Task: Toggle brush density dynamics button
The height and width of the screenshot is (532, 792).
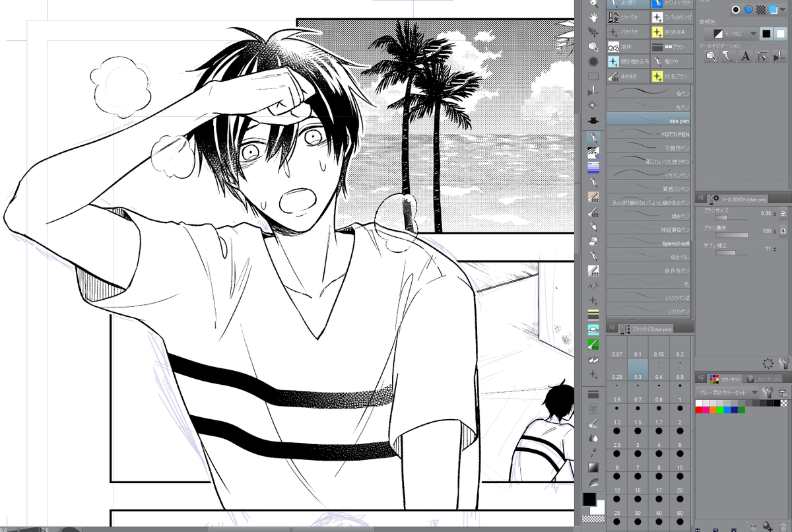Action: pos(783,231)
